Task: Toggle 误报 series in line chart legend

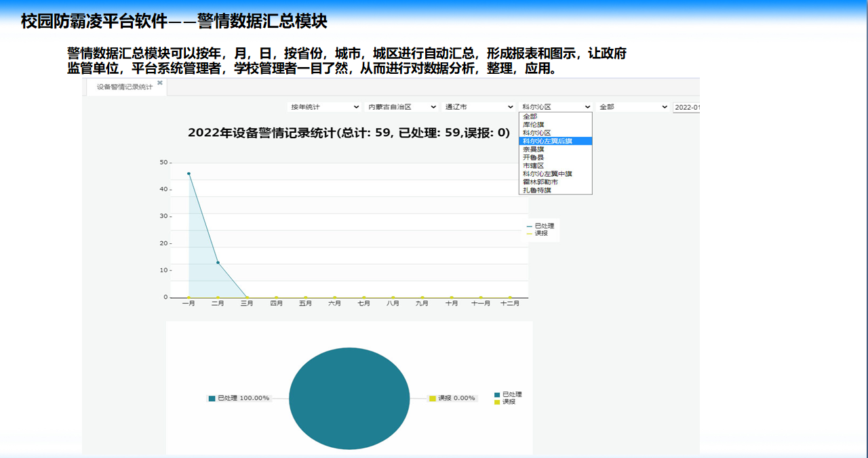Action: click(540, 233)
